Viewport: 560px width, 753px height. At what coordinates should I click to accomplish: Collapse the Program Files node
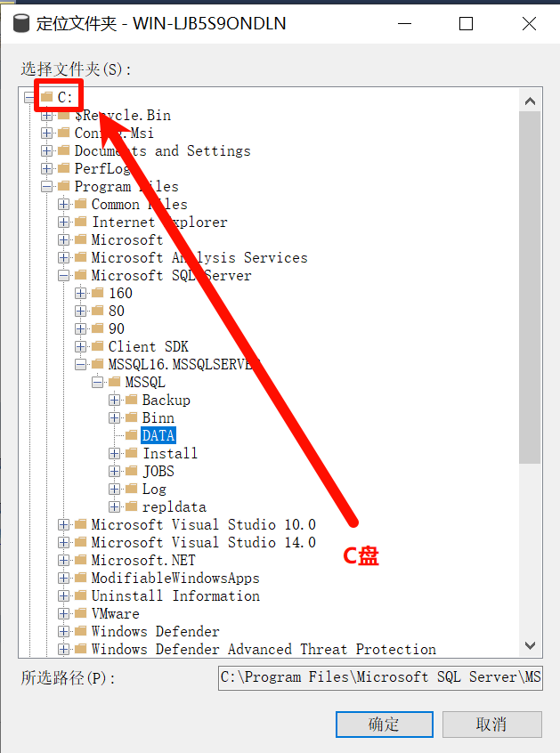[46, 186]
